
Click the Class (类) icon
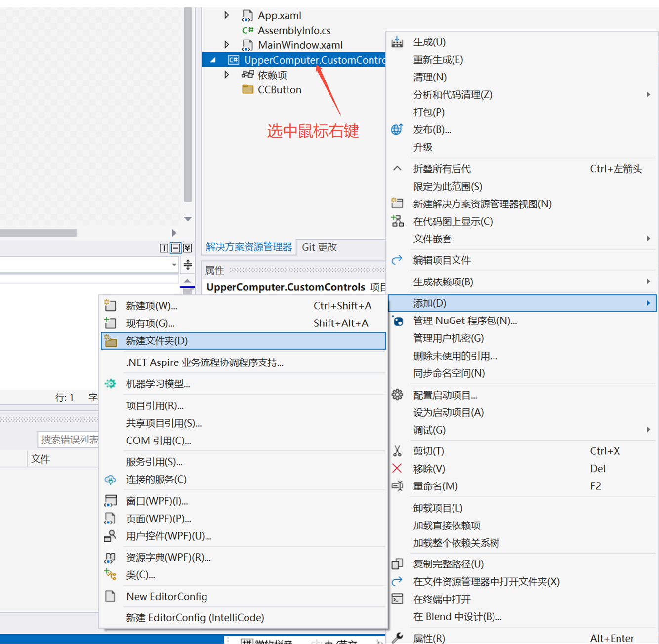tap(110, 574)
